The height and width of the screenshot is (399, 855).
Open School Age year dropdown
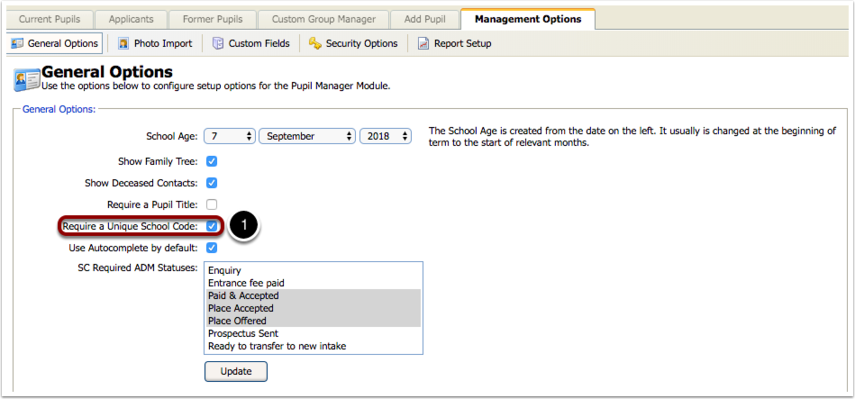386,136
